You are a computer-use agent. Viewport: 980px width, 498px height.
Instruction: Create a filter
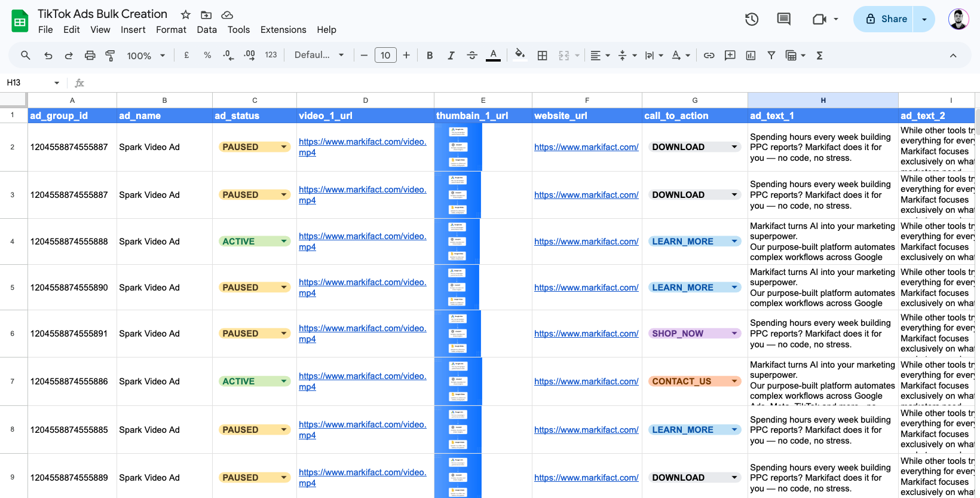coord(771,55)
